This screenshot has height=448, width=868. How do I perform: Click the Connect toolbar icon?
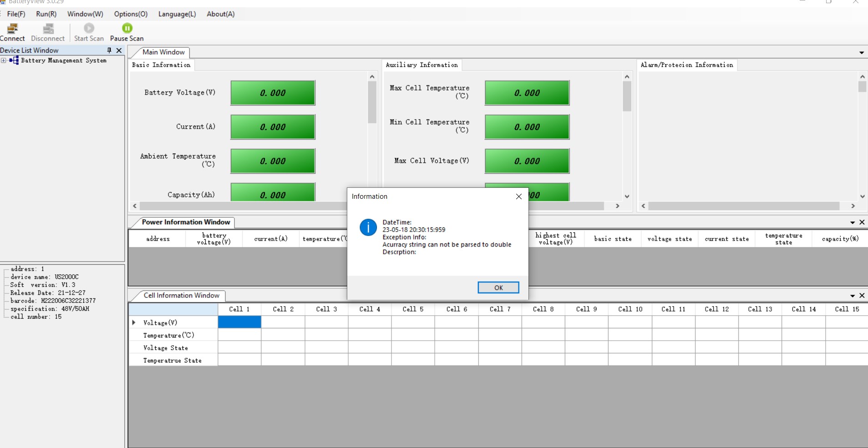tap(12, 29)
